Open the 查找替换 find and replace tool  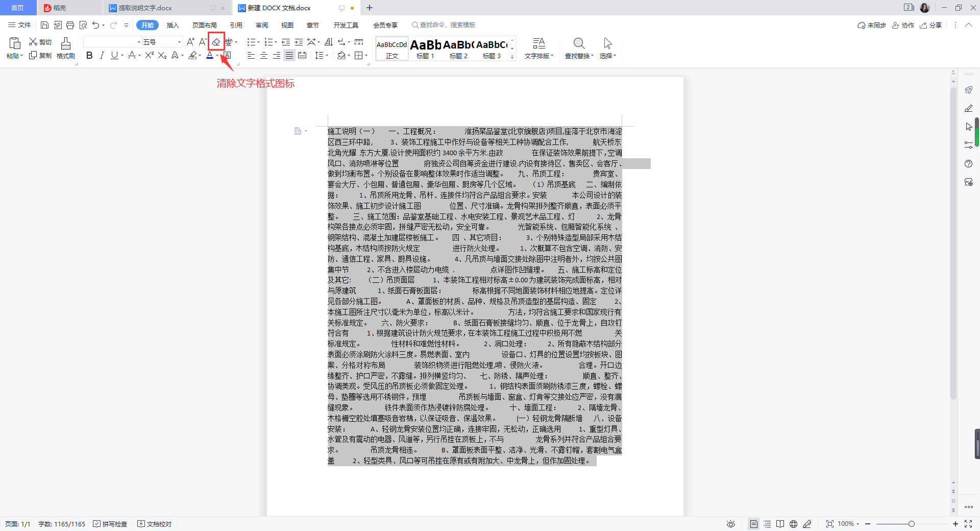coord(578,49)
